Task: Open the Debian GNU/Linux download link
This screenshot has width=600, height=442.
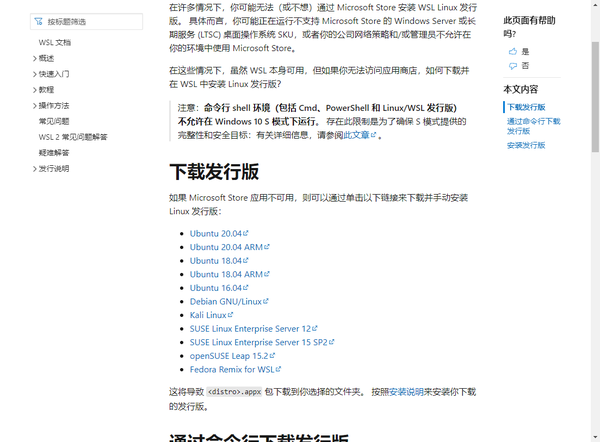Action: pyautogui.click(x=229, y=302)
